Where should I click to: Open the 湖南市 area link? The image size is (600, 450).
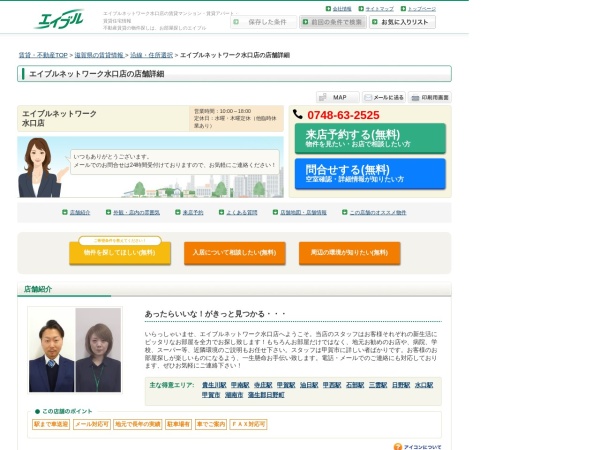234,395
